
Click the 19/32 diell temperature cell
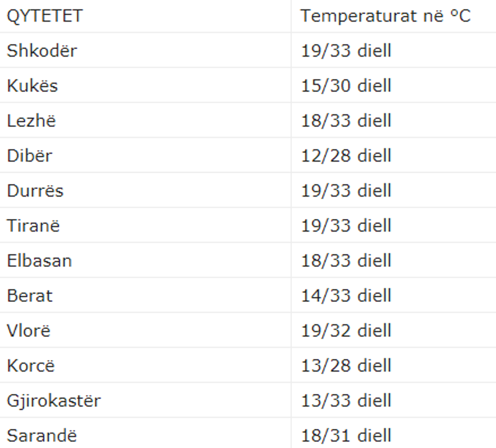click(346, 331)
